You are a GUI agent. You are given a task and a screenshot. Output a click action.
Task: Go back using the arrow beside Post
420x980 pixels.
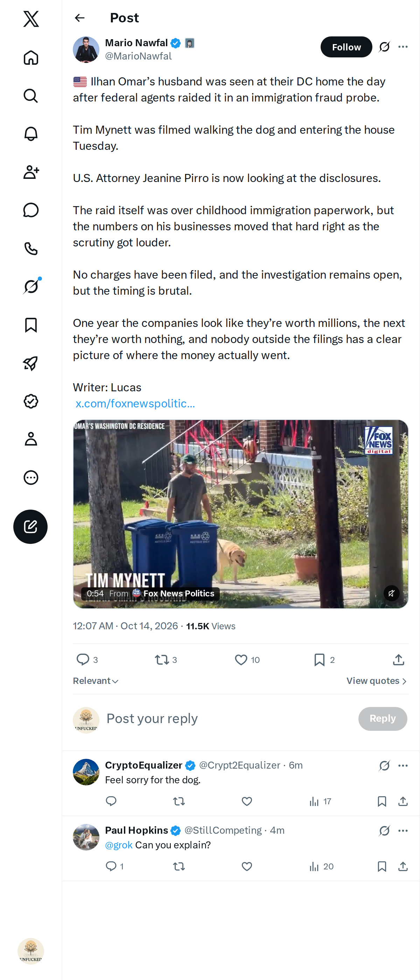point(79,18)
